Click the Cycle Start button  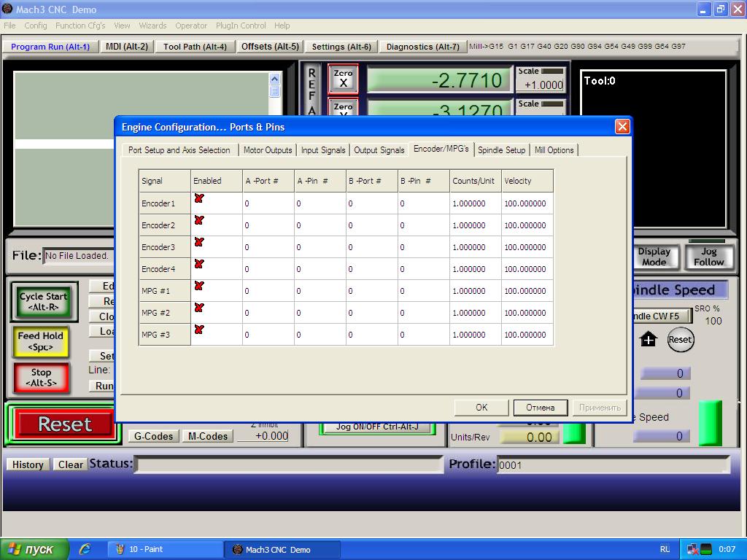[43, 301]
